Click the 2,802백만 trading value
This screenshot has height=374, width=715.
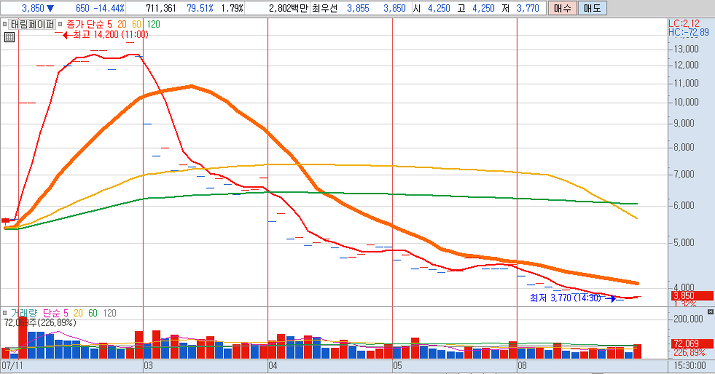coord(288,8)
